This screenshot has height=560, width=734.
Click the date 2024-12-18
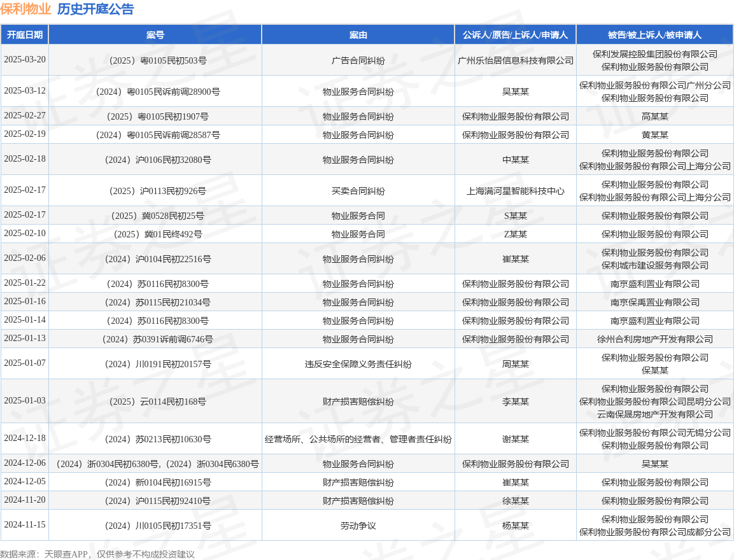[x=25, y=438]
